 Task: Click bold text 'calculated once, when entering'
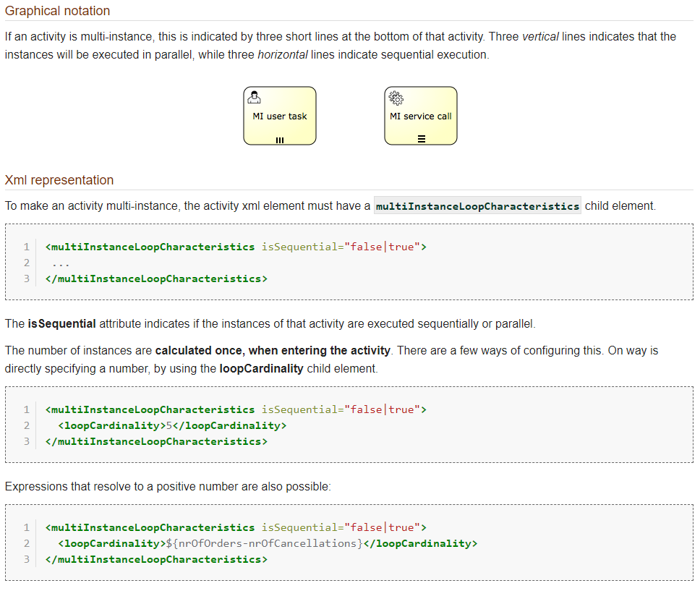(241, 351)
